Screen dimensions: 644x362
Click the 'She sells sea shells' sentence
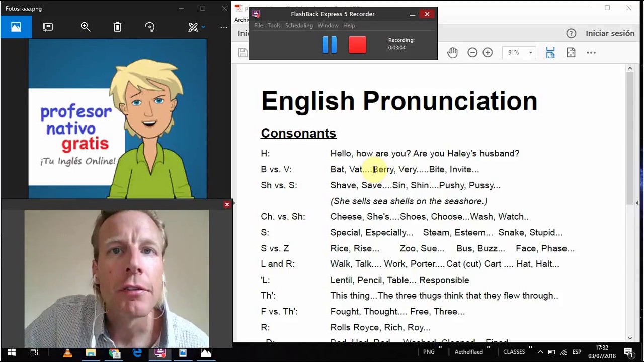(409, 201)
